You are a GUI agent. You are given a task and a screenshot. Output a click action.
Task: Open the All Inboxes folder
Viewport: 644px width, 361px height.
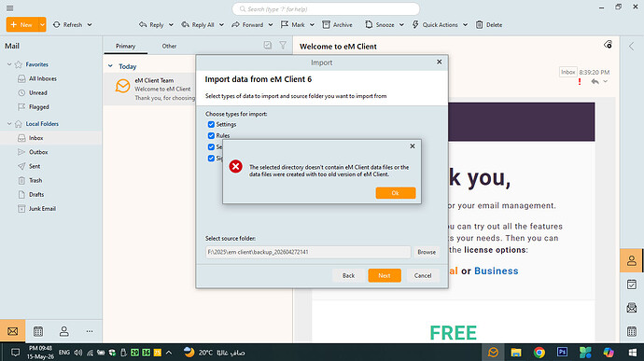click(42, 78)
